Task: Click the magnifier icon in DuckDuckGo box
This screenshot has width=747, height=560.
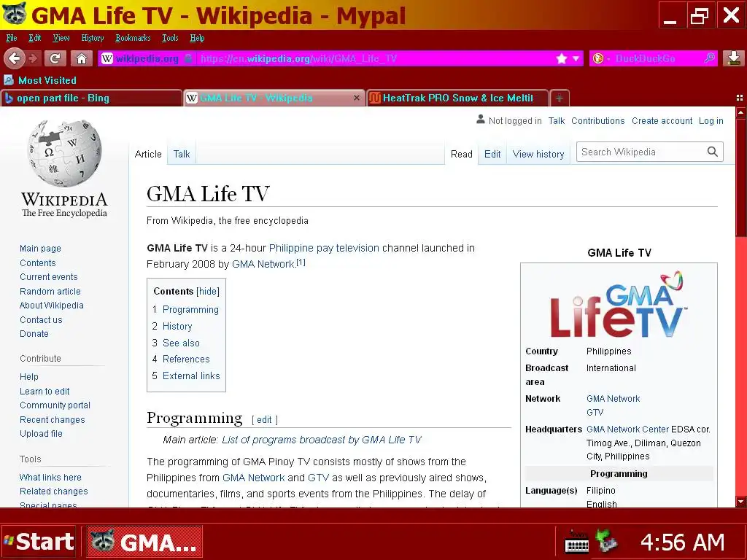Action: [709, 58]
